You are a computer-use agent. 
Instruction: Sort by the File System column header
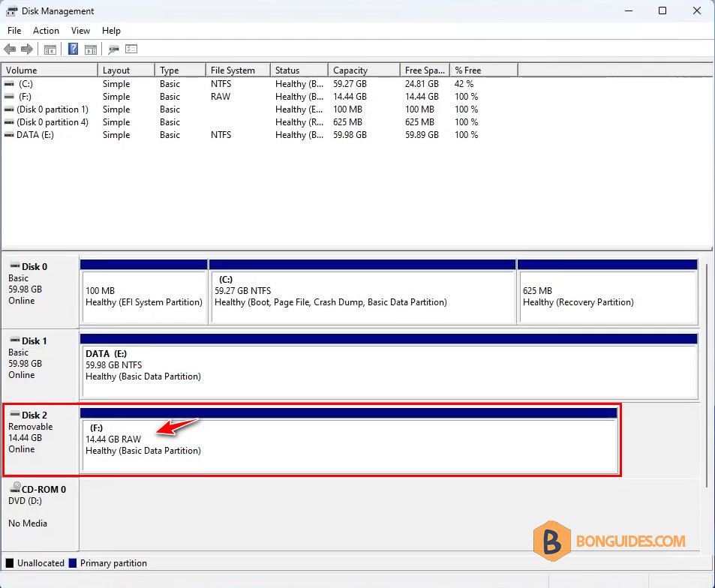[x=238, y=70]
